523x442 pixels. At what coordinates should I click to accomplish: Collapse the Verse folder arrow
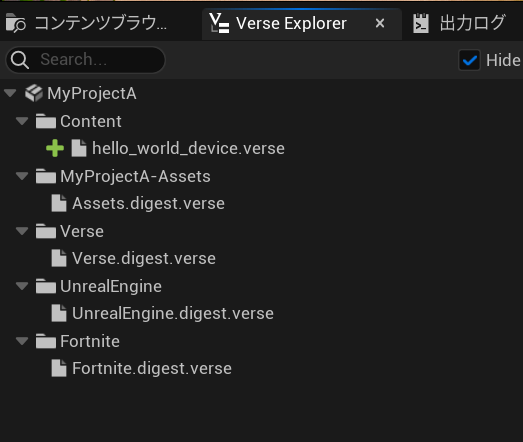[x=22, y=231]
